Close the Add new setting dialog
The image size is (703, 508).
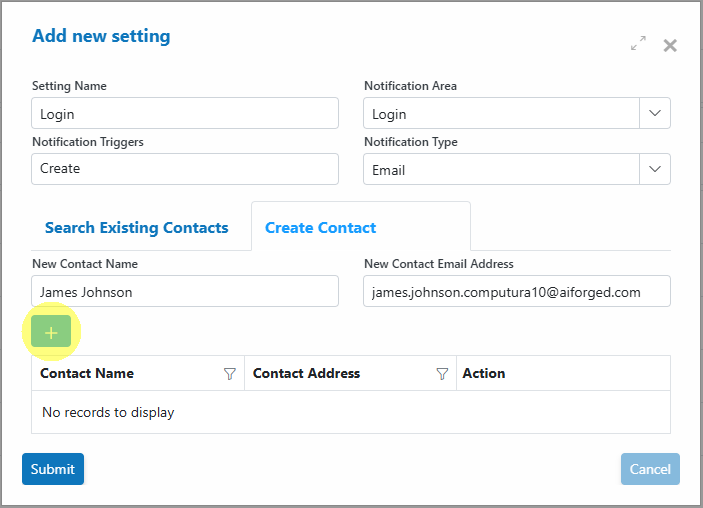click(x=670, y=45)
